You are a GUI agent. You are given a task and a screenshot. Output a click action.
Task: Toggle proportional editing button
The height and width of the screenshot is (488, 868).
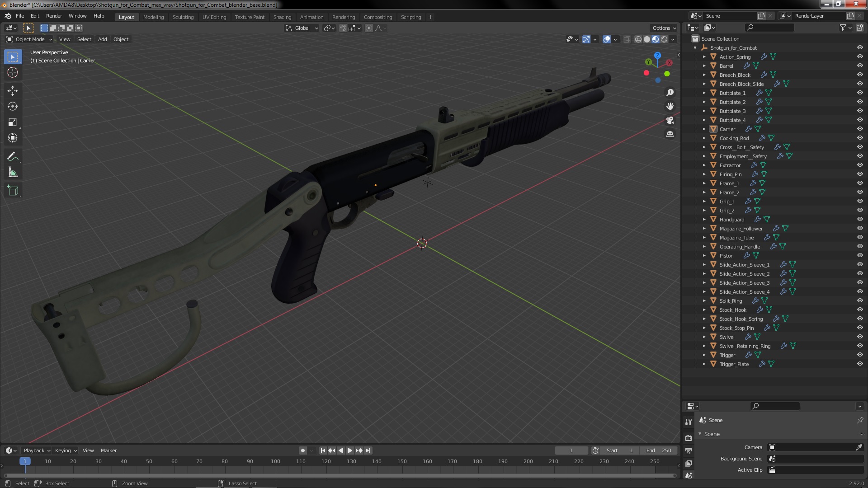click(369, 28)
